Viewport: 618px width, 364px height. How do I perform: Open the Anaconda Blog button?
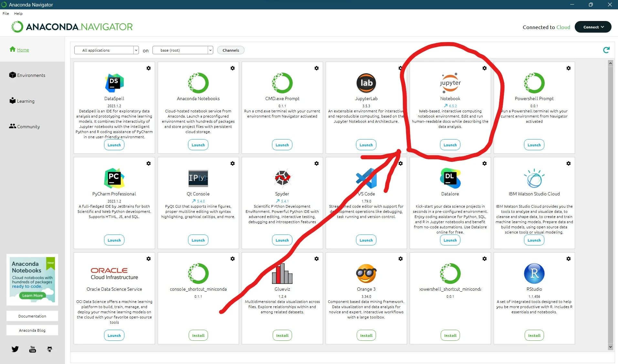pos(32,330)
